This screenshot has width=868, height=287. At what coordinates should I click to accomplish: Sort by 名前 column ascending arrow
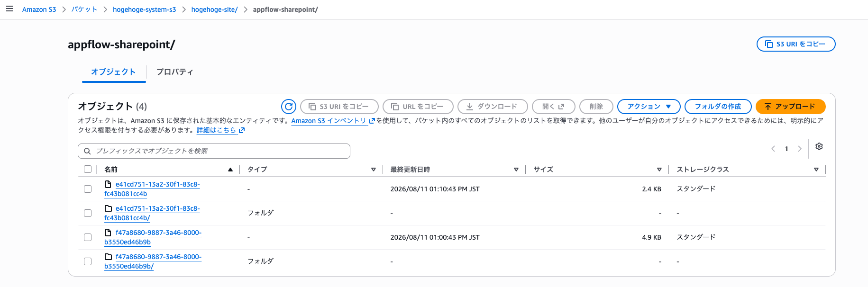point(230,170)
